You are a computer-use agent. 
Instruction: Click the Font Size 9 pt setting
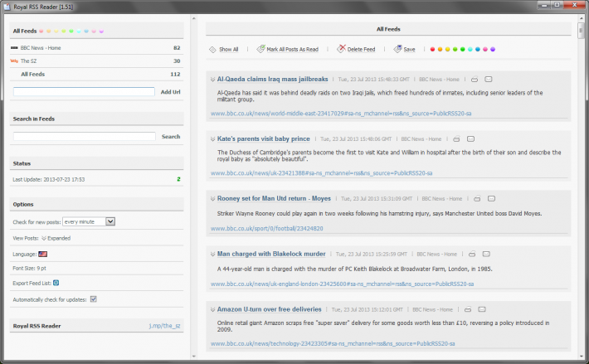(29, 269)
